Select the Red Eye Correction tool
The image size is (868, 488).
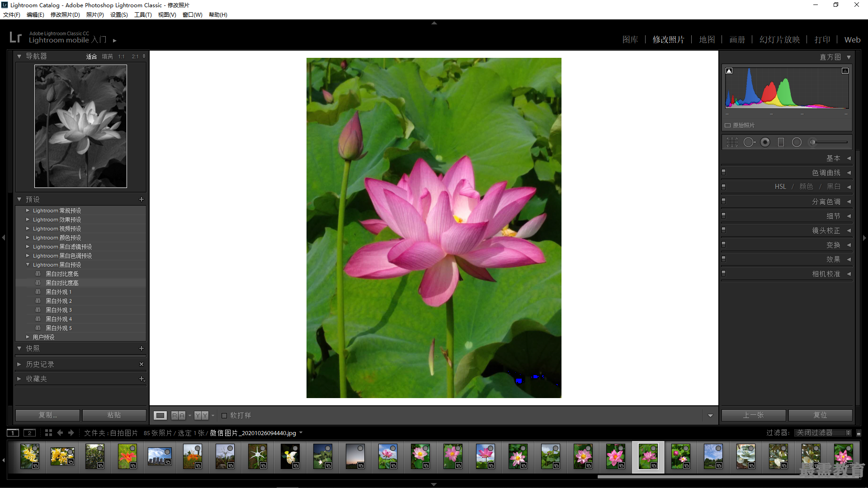point(765,142)
